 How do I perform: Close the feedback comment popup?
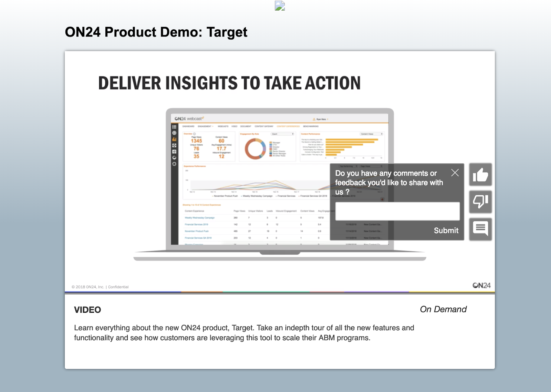coord(455,173)
